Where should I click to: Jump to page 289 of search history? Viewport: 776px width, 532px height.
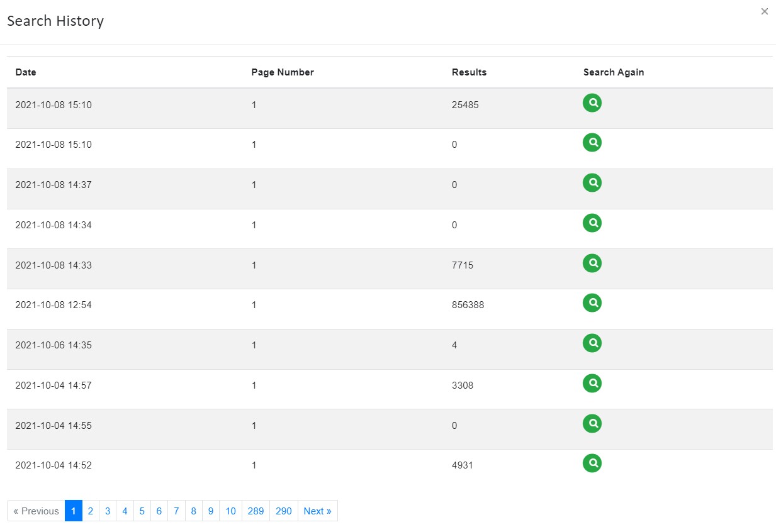pos(256,511)
